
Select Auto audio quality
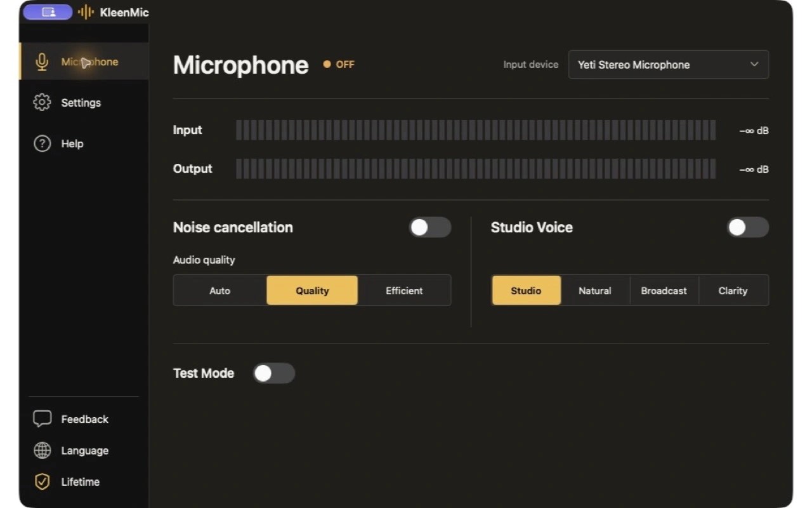[x=219, y=290]
